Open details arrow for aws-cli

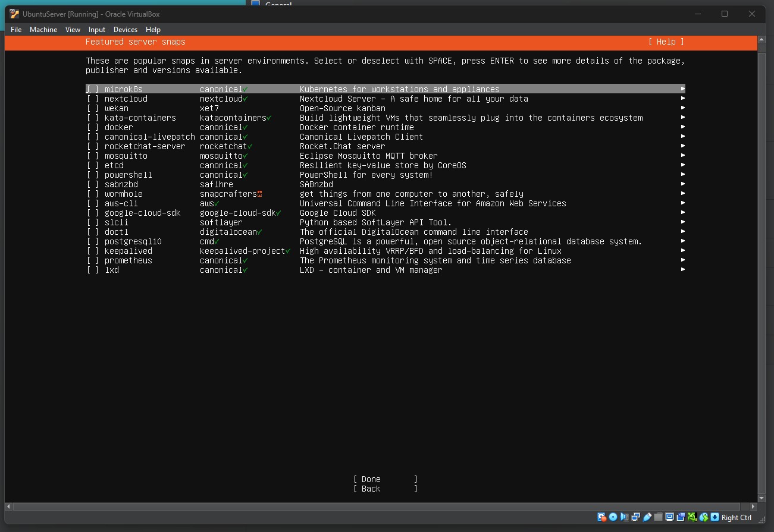tap(682, 203)
